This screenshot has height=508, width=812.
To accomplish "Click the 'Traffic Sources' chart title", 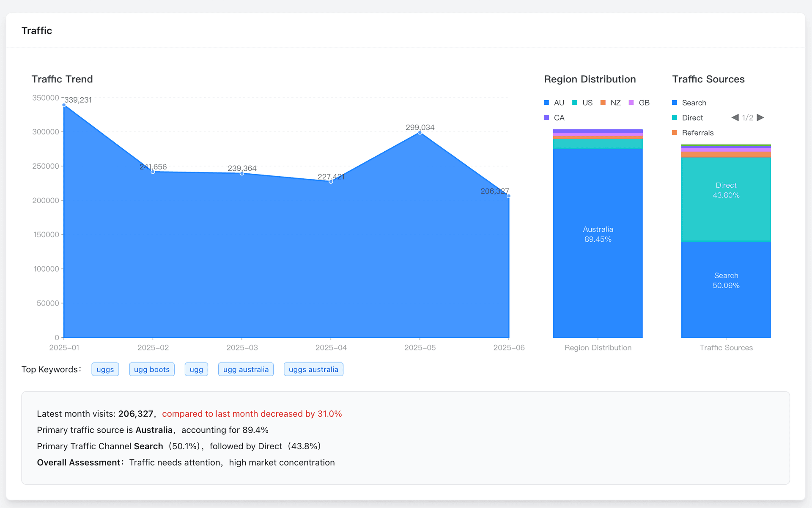I will tap(708, 79).
